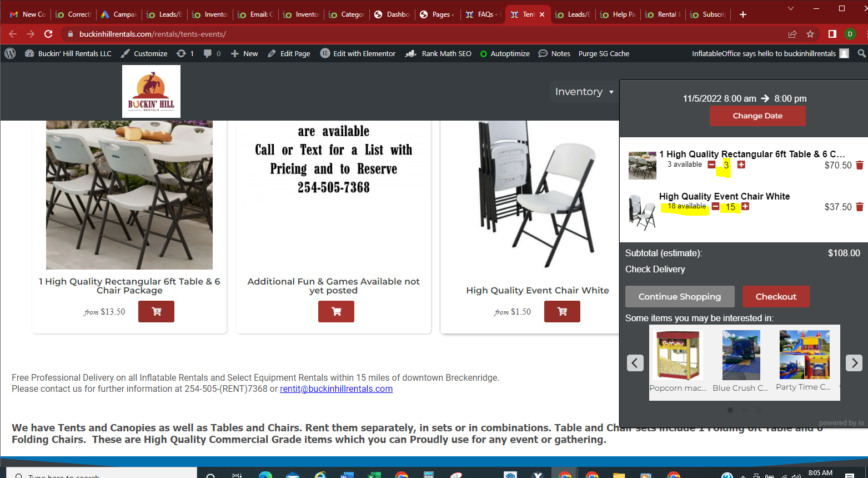
Task: Add Event Chair White to cart
Action: tap(562, 312)
